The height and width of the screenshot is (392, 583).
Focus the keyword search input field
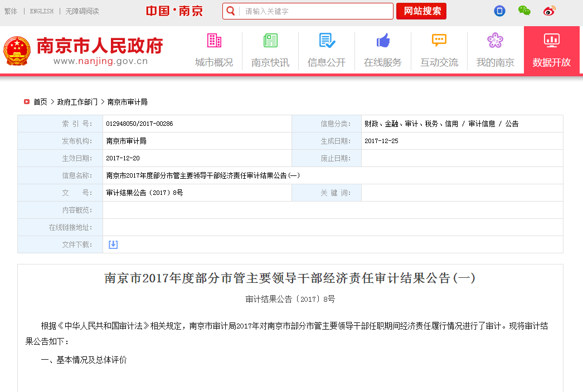click(x=316, y=11)
